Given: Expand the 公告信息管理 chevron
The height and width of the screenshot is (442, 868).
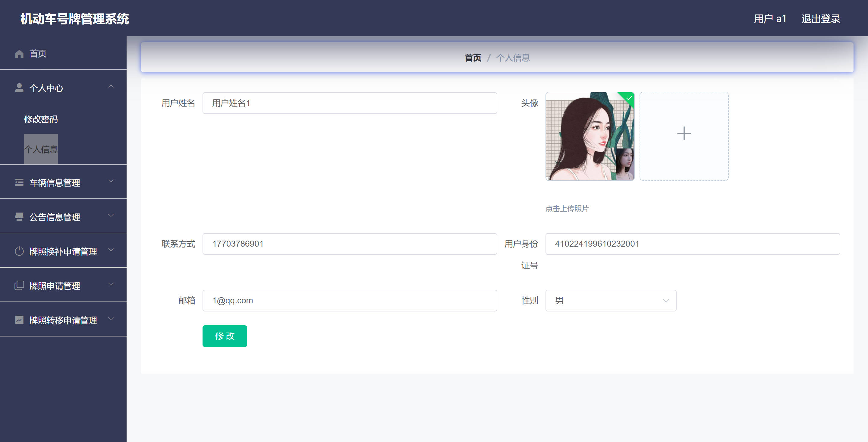Looking at the screenshot, I should point(111,216).
